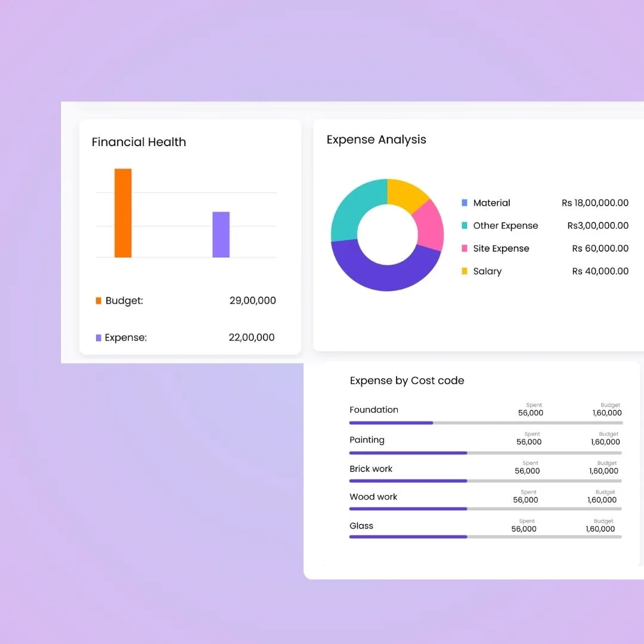
Task: Click the orange Budget bar in the chart
Action: pyautogui.click(x=123, y=213)
